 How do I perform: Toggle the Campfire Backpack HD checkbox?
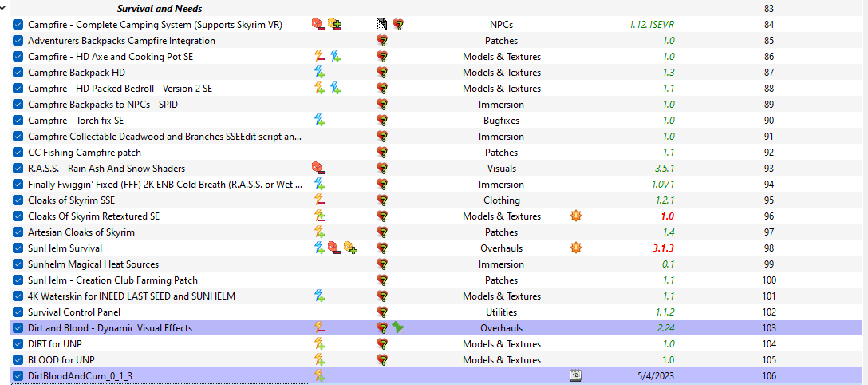tap(18, 73)
